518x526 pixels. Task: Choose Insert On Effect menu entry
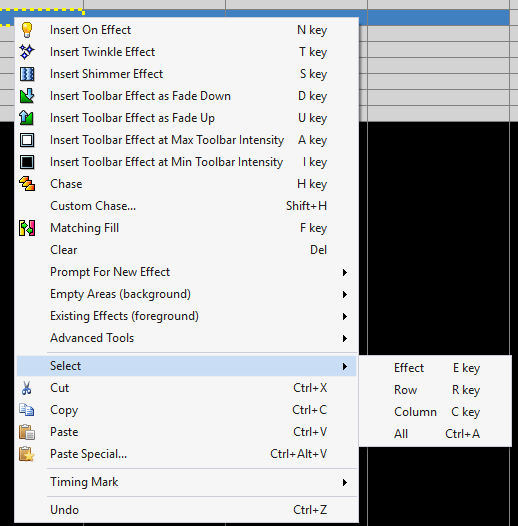click(x=186, y=30)
